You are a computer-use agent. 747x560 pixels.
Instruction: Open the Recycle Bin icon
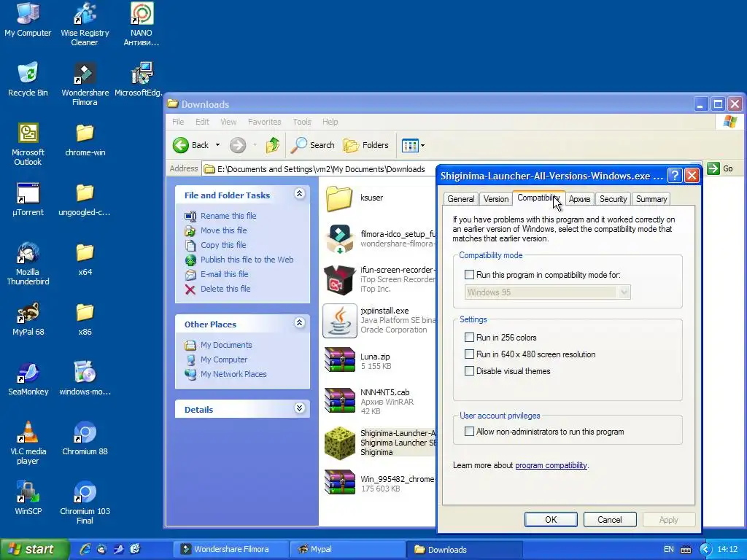pyautogui.click(x=28, y=79)
